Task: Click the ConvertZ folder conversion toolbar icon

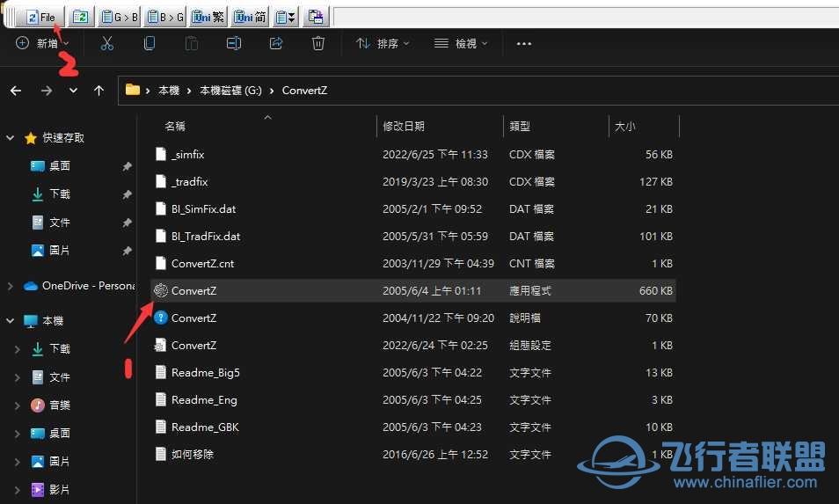Action: pos(80,17)
